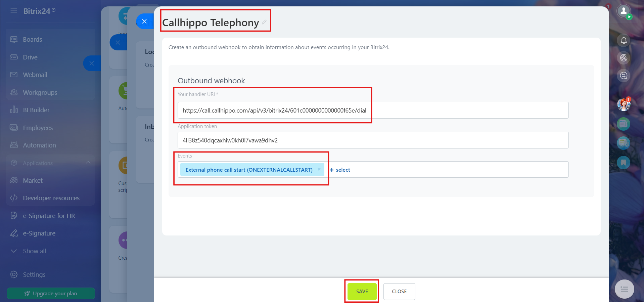This screenshot has height=303, width=644.
Task: Click the Market icon
Action: click(x=14, y=180)
